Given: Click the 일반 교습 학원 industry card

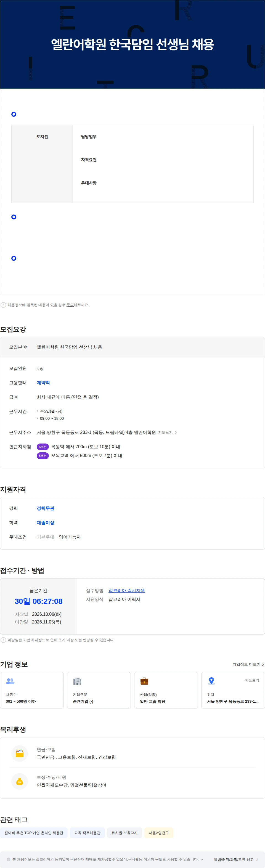Looking at the screenshot, I should pyautogui.click(x=166, y=690).
